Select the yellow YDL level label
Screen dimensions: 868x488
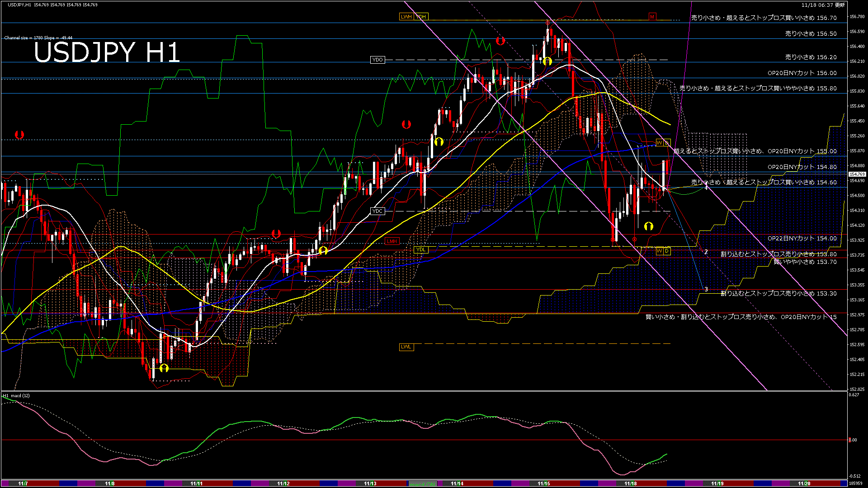420,249
